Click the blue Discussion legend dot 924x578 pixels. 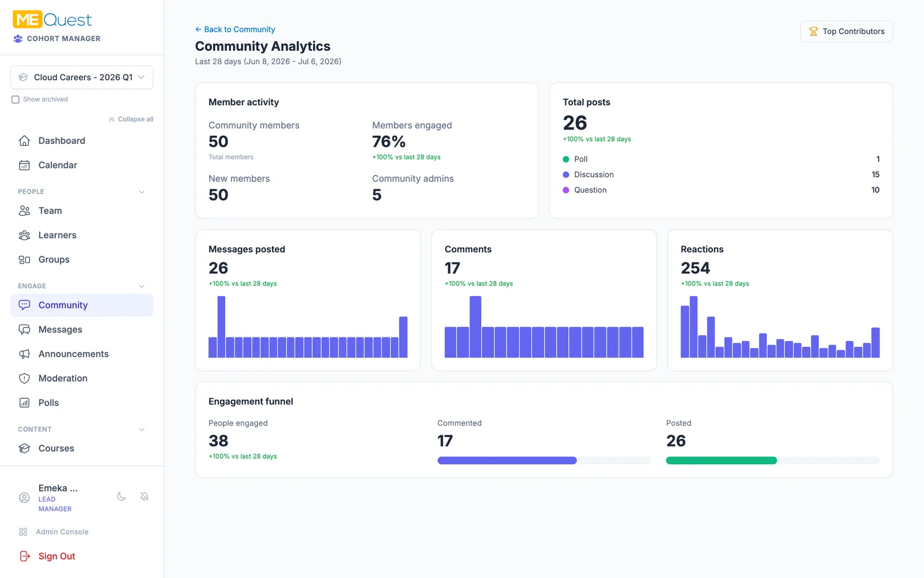(566, 175)
